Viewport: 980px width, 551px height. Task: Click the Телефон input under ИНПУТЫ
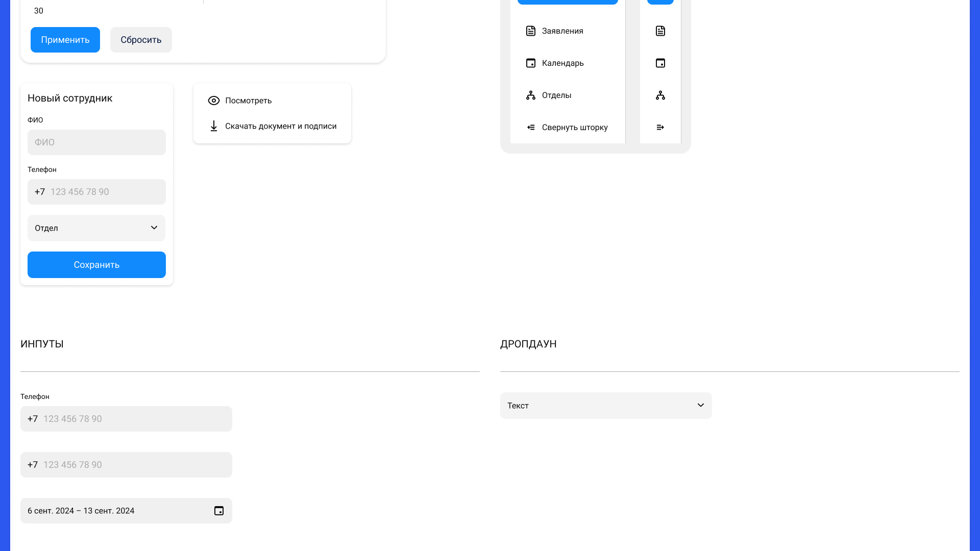pyautogui.click(x=126, y=418)
